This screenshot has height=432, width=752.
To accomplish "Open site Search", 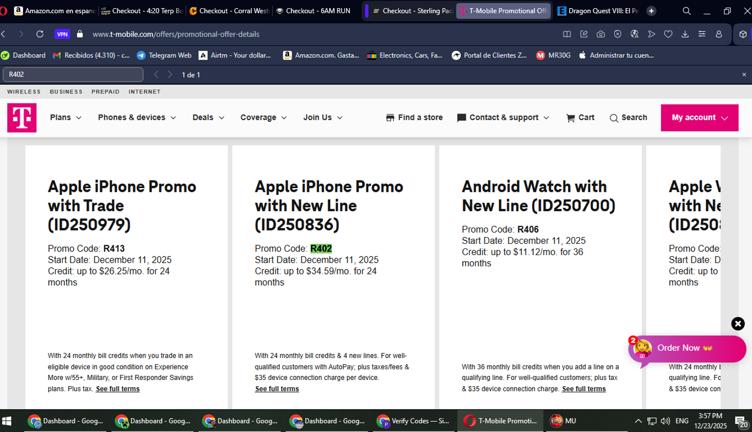I will [x=628, y=117].
